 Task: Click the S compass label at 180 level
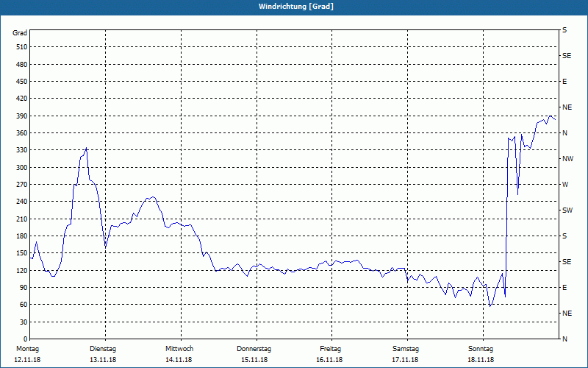pyautogui.click(x=564, y=236)
